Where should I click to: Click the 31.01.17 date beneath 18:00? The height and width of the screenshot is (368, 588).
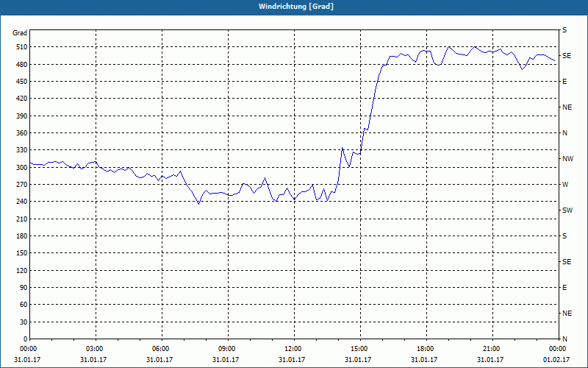(424, 360)
